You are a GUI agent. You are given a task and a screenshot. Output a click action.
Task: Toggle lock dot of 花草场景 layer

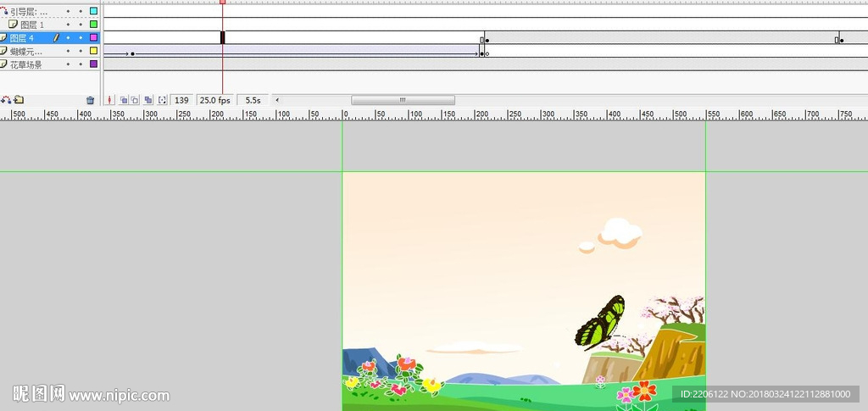[81, 64]
